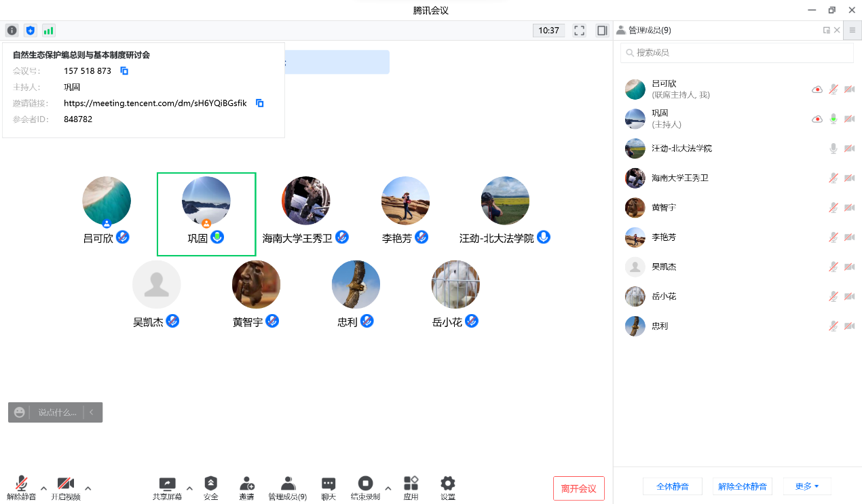
Task: Click the blue security shield icon
Action: point(30,31)
